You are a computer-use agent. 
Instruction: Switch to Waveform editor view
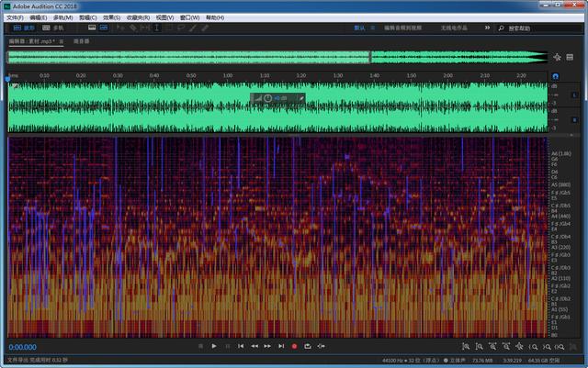click(24, 28)
